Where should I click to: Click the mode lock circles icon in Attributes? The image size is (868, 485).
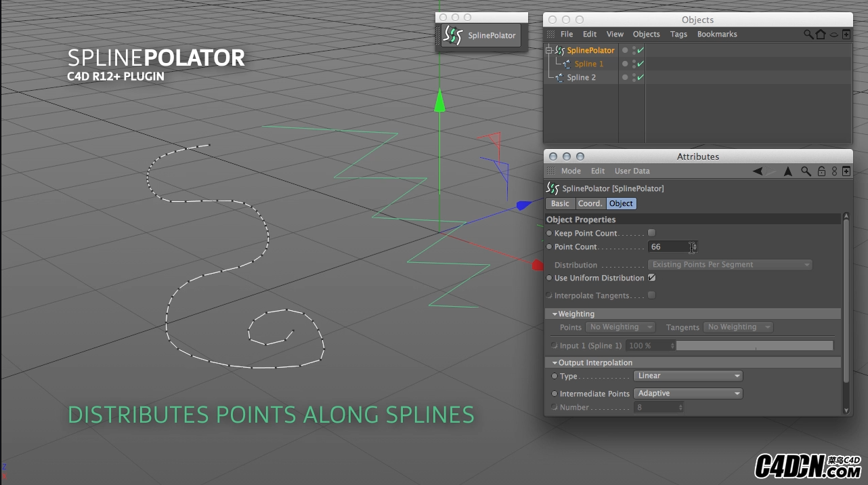835,171
